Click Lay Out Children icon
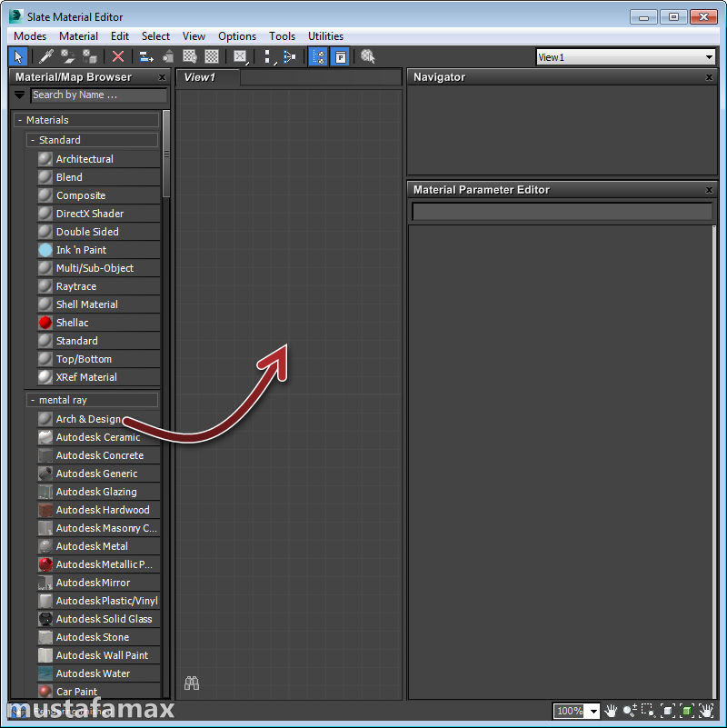727x728 pixels. (x=290, y=56)
